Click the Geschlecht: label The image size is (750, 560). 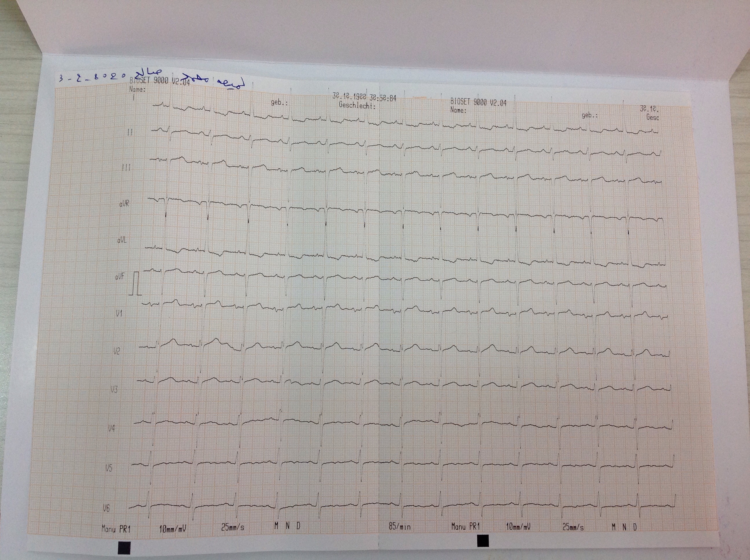coord(357,105)
